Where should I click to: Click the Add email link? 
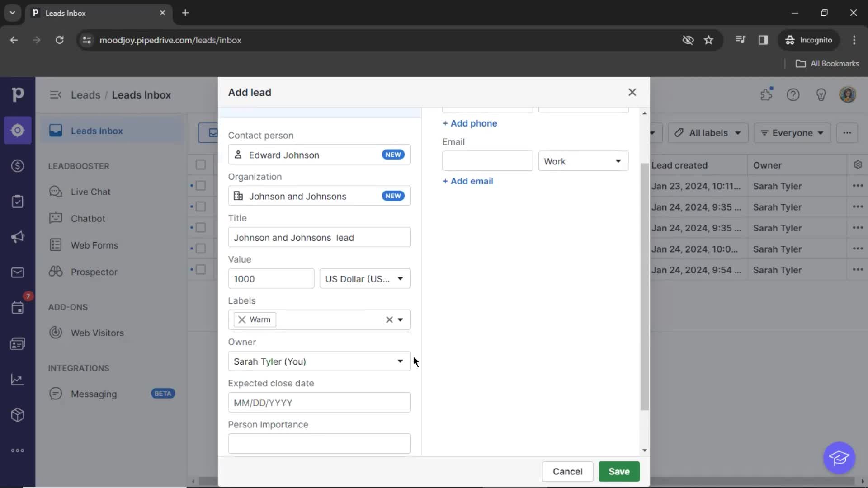tap(468, 181)
